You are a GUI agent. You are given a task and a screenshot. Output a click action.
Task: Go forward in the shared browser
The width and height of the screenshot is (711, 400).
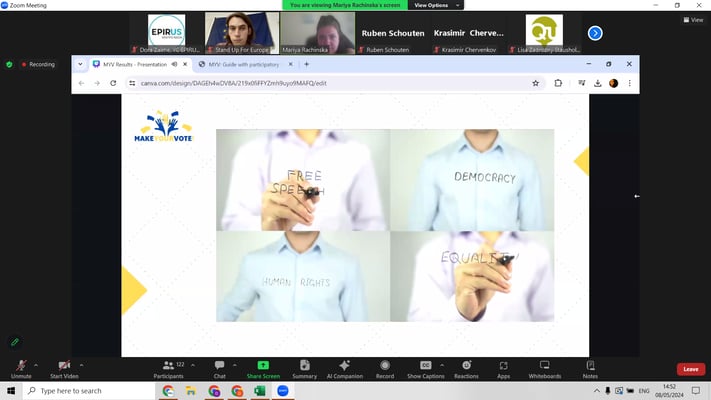[x=97, y=83]
